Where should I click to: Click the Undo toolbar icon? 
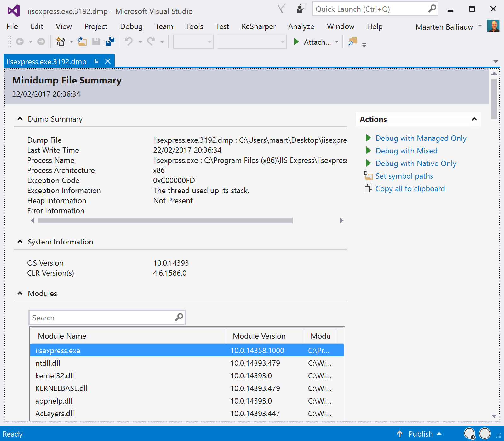[x=129, y=42]
